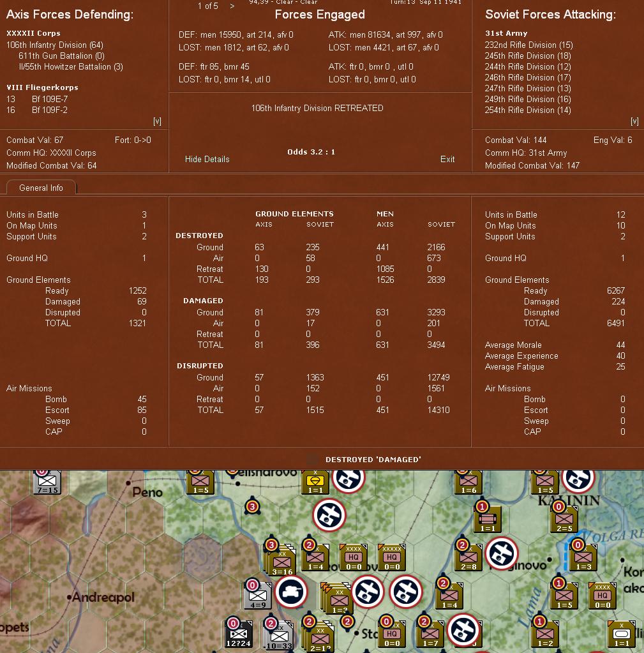Viewport: 644px width, 653px height.
Task: Click Hide Details
Action: [x=207, y=159]
